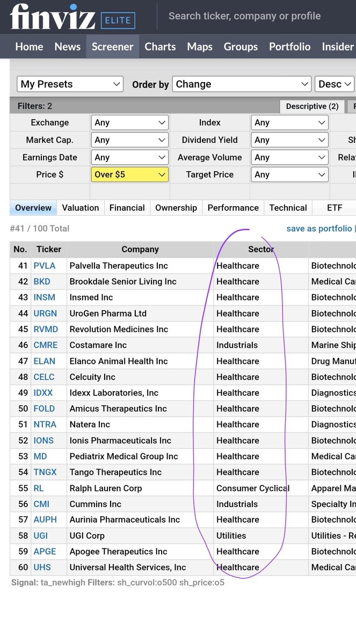Open the URGN ticker link
This screenshot has height=644, width=356.
[45, 313]
